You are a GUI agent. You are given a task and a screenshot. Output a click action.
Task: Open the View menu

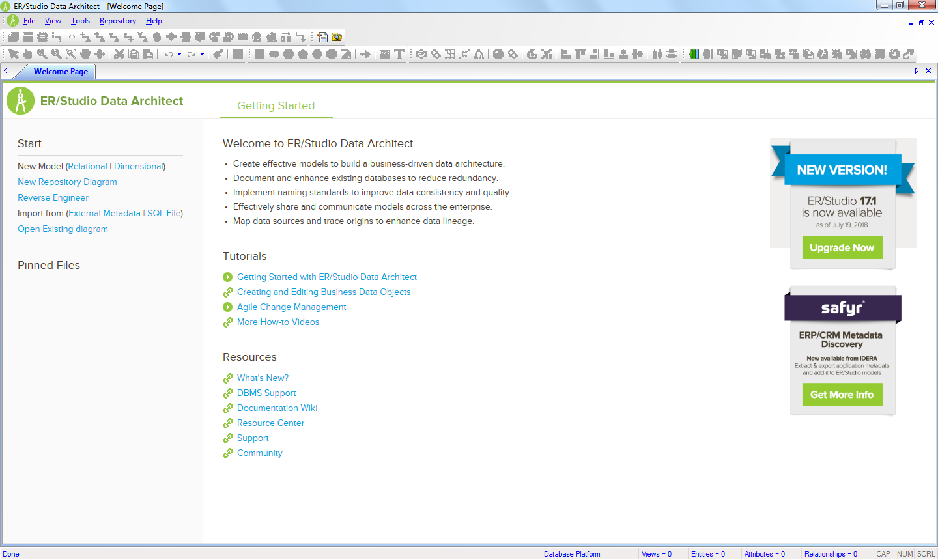(x=53, y=21)
